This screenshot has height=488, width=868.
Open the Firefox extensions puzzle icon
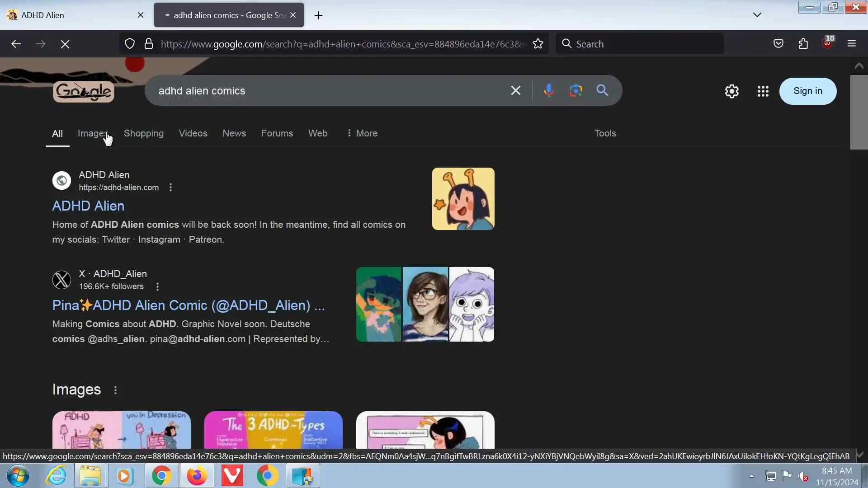[x=803, y=44]
